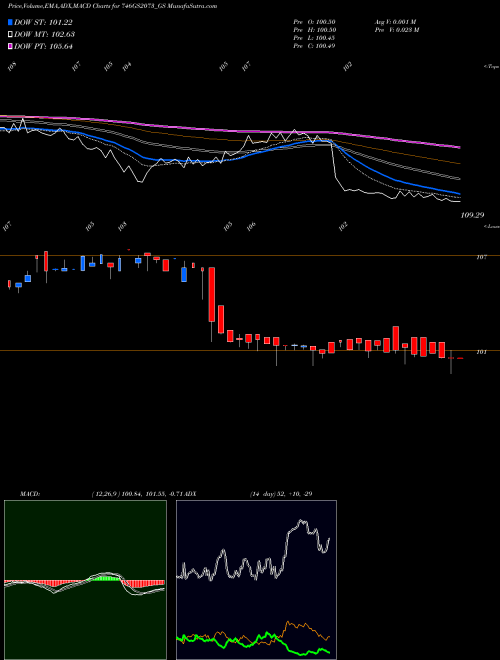Click the 107 price level label at right

point(481,257)
